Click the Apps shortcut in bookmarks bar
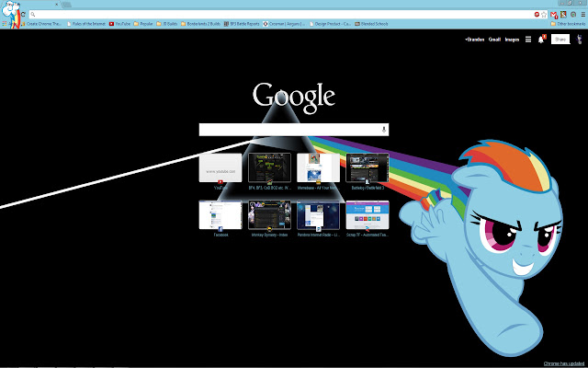This screenshot has width=588, height=368. tap(9, 24)
